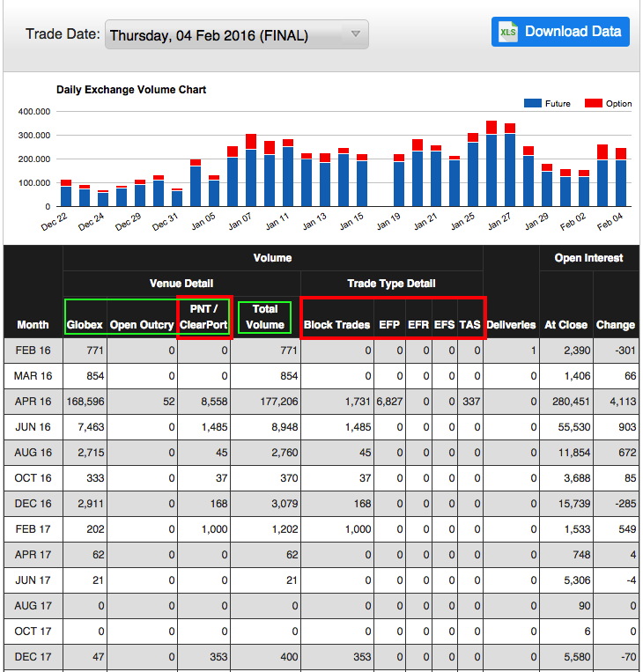Image resolution: width=643 pixels, height=672 pixels.
Task: Click the Change column header
Action: click(616, 325)
